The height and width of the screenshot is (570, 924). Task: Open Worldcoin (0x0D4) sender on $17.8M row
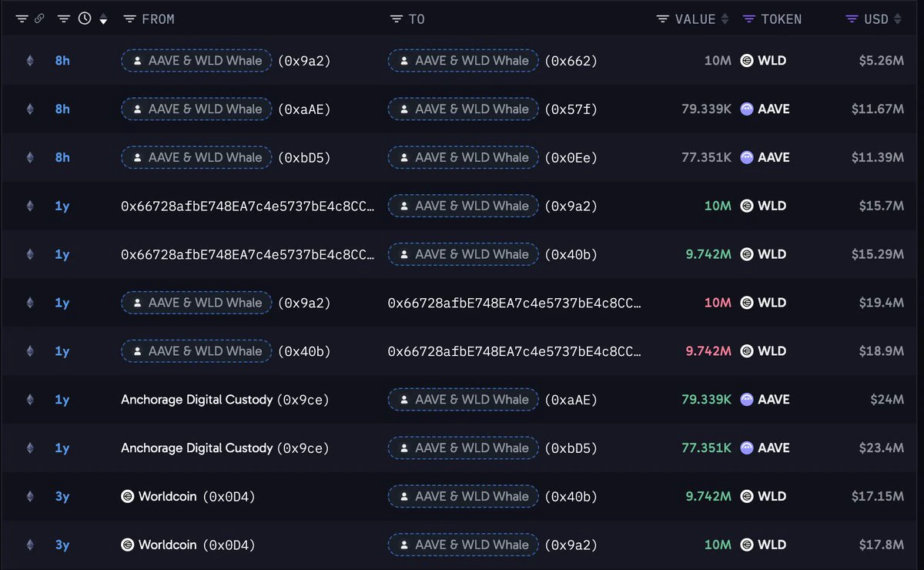click(189, 545)
